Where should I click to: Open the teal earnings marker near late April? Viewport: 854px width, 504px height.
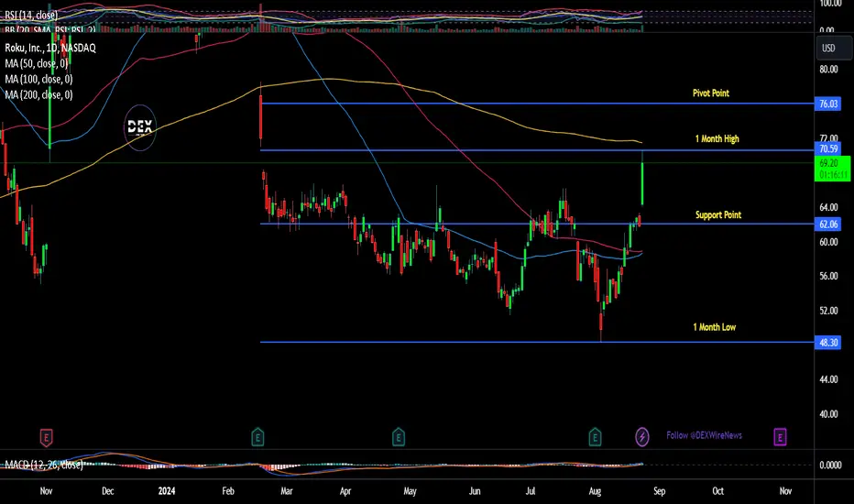(x=399, y=437)
